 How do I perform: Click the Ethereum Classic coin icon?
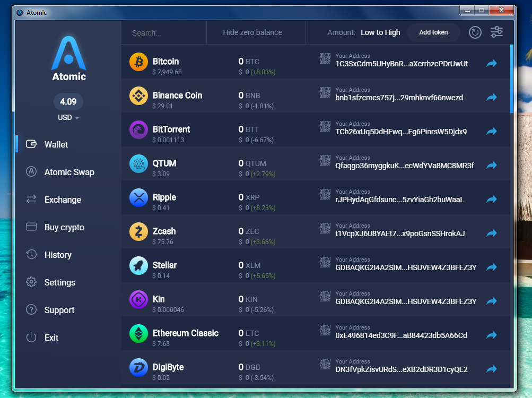click(138, 333)
